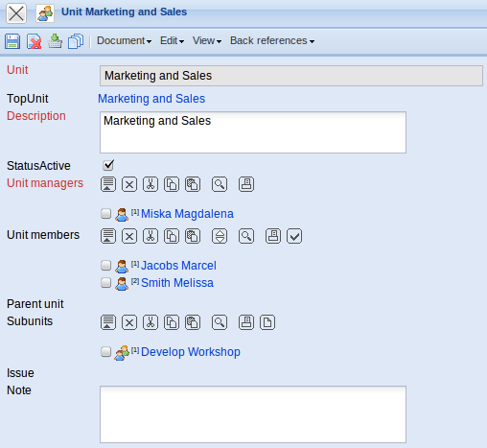Click the search magnifier icon in Unit members
Screen dimensions: 487x448
pyautogui.click(x=246, y=236)
